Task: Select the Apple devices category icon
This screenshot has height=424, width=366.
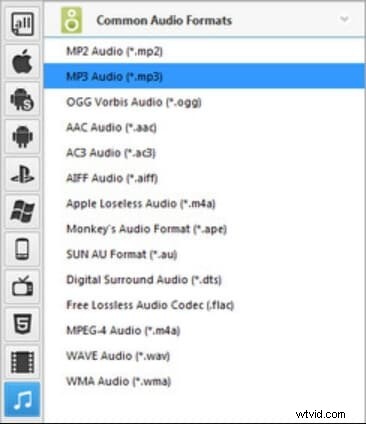Action: click(x=22, y=61)
